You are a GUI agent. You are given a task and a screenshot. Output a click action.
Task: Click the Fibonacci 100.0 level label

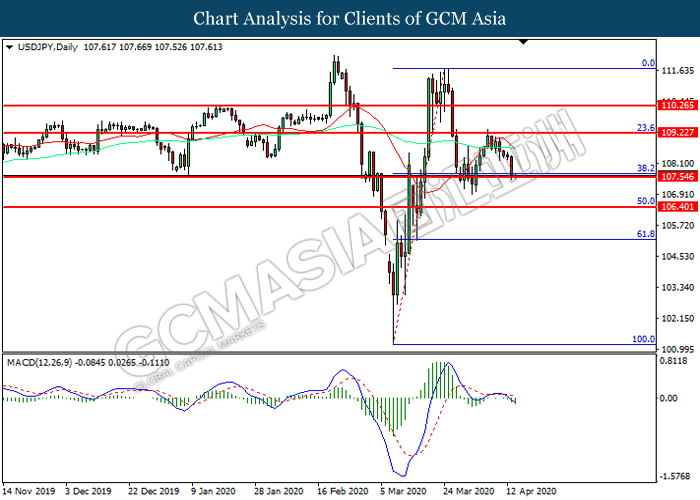coord(643,339)
